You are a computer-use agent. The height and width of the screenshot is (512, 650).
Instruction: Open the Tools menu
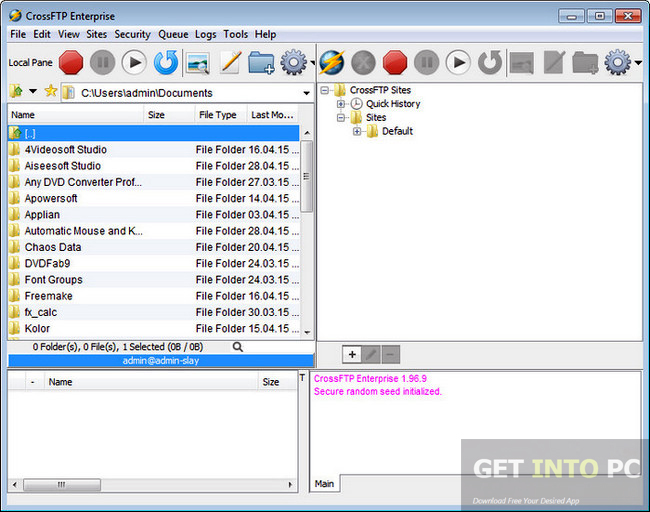coord(235,34)
